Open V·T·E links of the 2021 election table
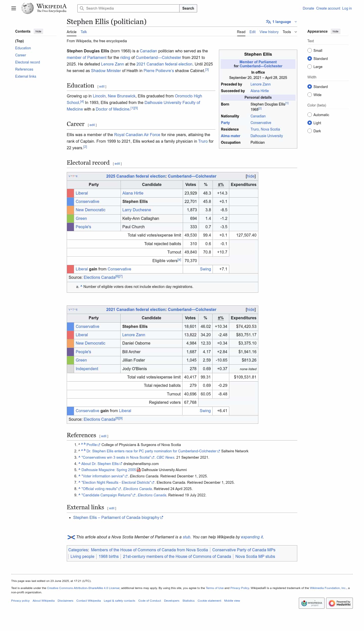Image resolution: width=364 pixels, height=631 pixels. [73, 309]
